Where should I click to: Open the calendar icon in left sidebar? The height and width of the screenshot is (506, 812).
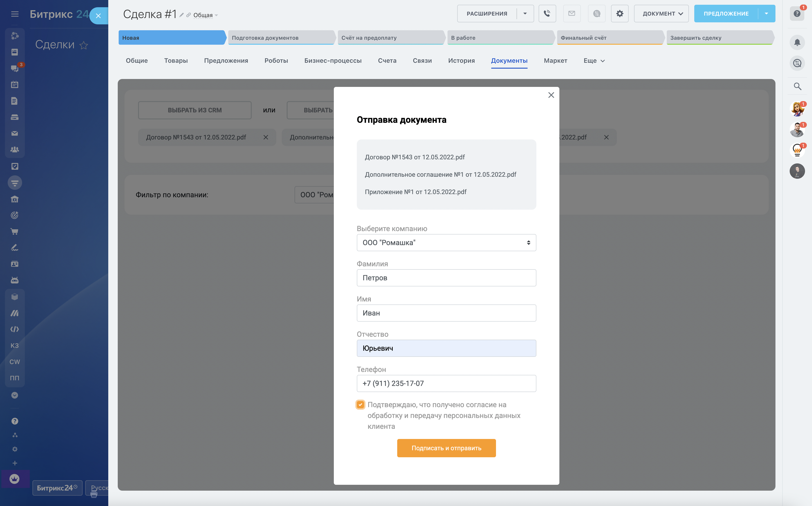click(14, 85)
